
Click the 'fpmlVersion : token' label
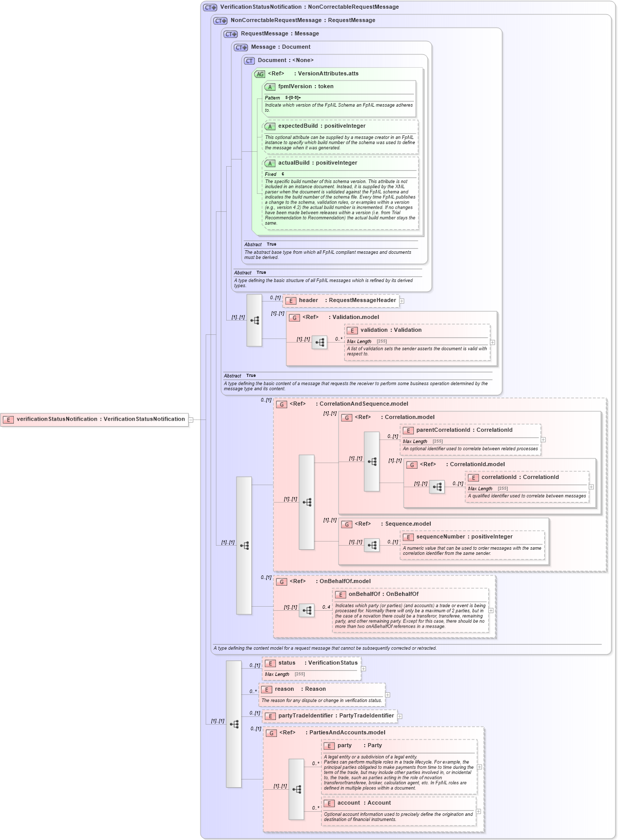coord(306,87)
